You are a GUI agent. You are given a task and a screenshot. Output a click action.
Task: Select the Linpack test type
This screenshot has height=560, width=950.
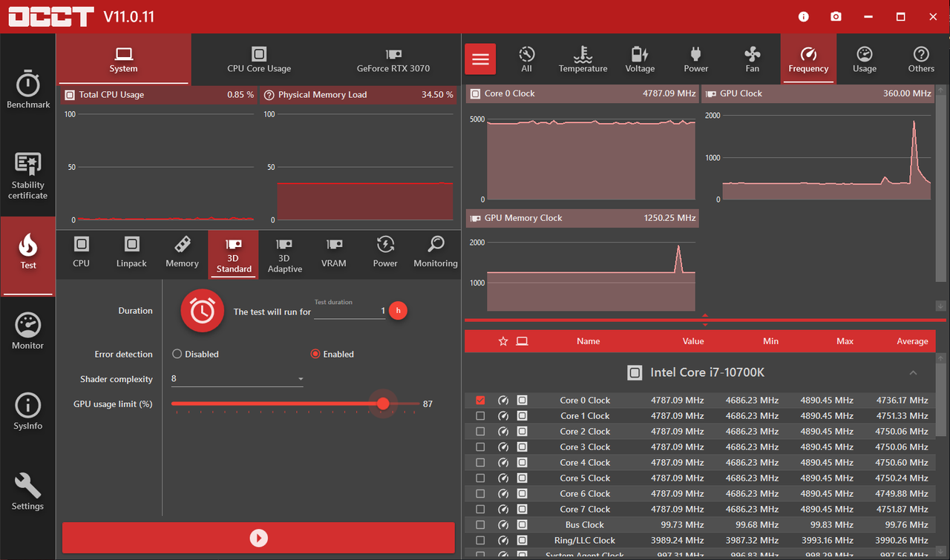tap(132, 252)
